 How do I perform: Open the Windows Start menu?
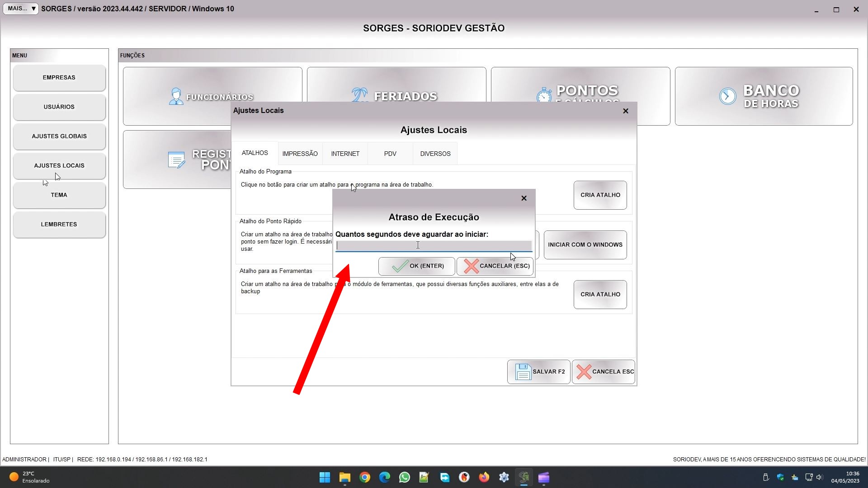click(325, 478)
